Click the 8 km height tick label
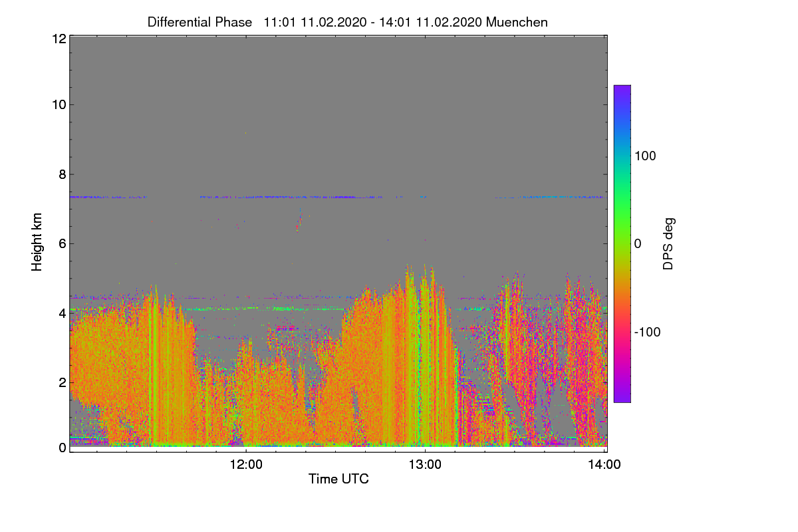798x532 pixels. pyautogui.click(x=61, y=174)
